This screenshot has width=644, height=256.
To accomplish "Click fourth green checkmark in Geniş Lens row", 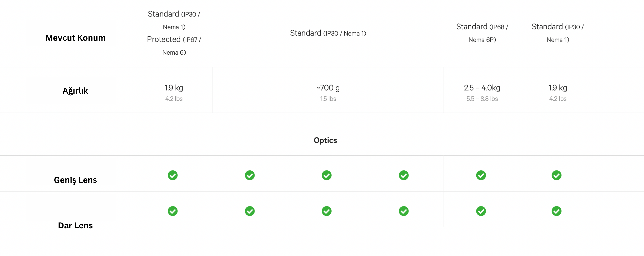I will [x=404, y=175].
